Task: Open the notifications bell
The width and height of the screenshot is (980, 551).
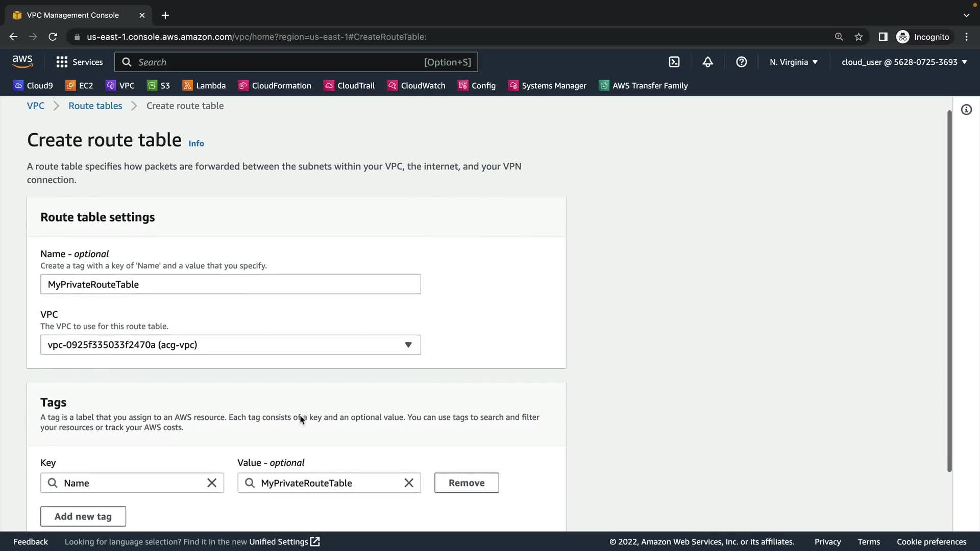Action: tap(707, 62)
